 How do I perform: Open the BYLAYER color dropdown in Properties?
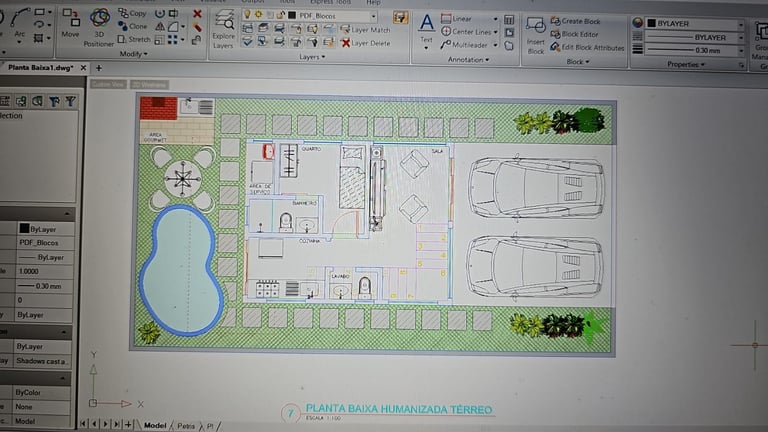(x=741, y=24)
